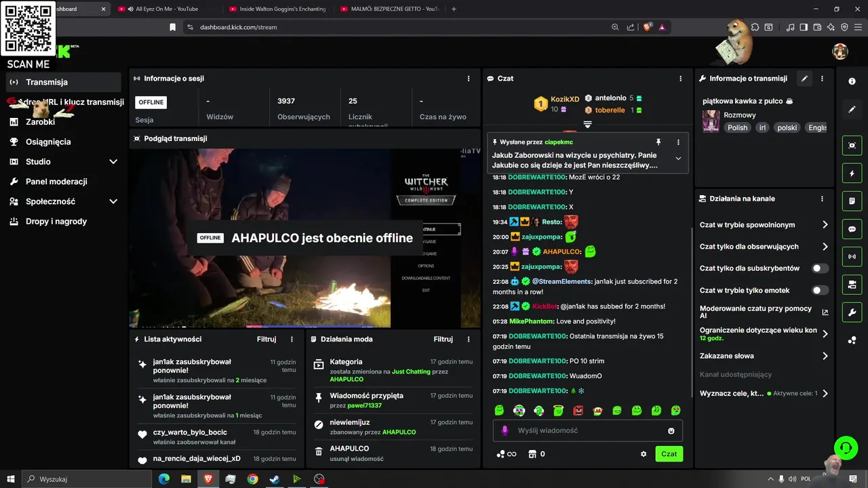Collapse the chat leaderboard arrow
Image resolution: width=868 pixels, height=488 pixels.
[x=588, y=125]
